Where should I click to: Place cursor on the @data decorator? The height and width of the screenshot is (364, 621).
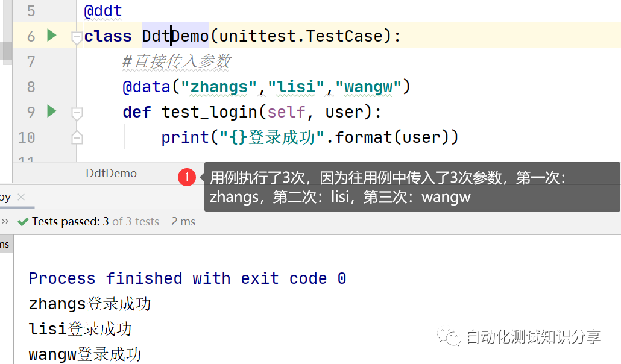[147, 87]
